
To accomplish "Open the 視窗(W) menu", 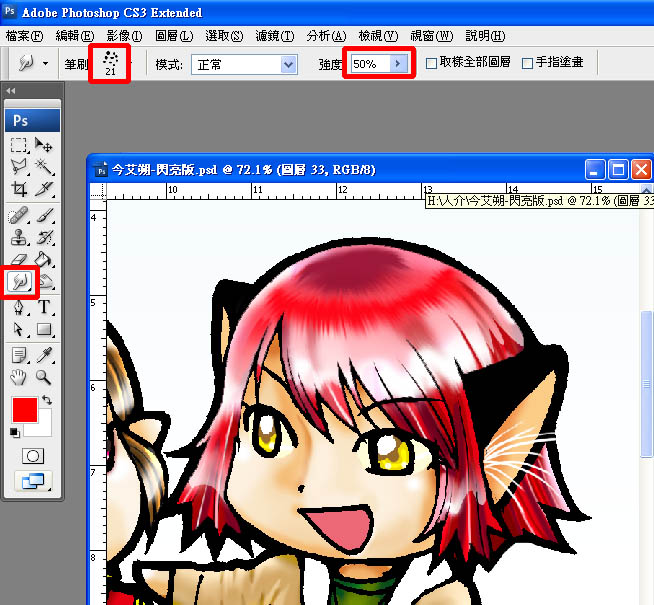I will 431,36.
